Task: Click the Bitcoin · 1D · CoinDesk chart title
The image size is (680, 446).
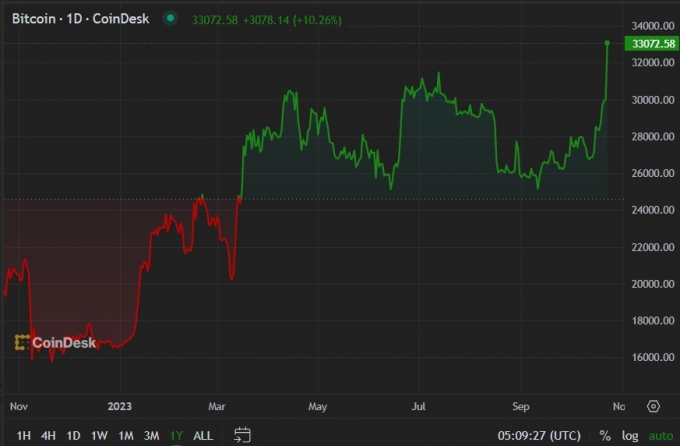Action: 81,19
